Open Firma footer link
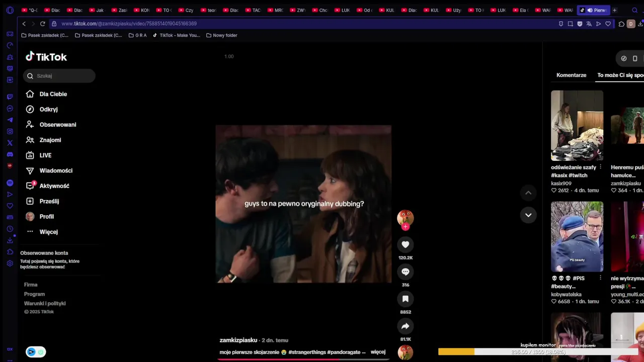 point(31,285)
